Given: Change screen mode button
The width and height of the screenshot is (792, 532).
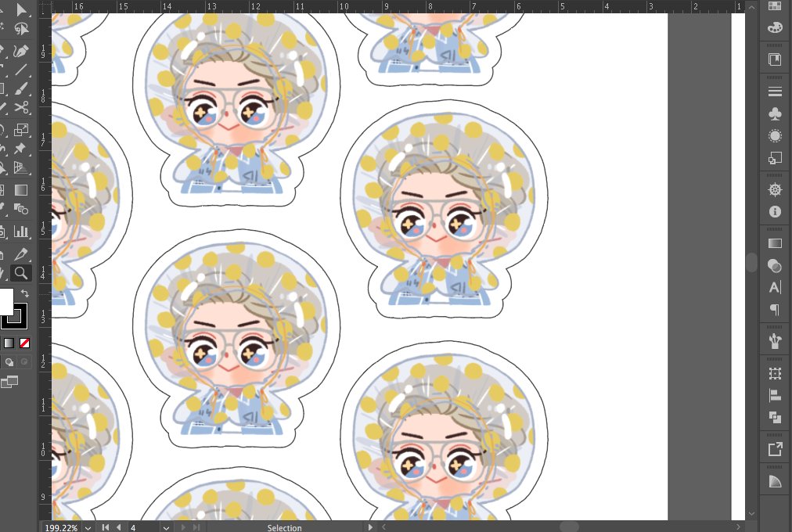Looking at the screenshot, I should click(9, 382).
